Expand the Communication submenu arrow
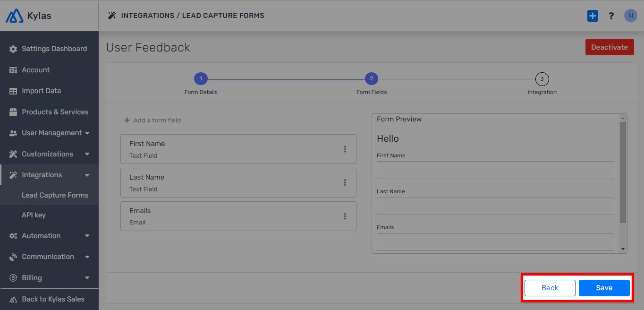 (87, 257)
